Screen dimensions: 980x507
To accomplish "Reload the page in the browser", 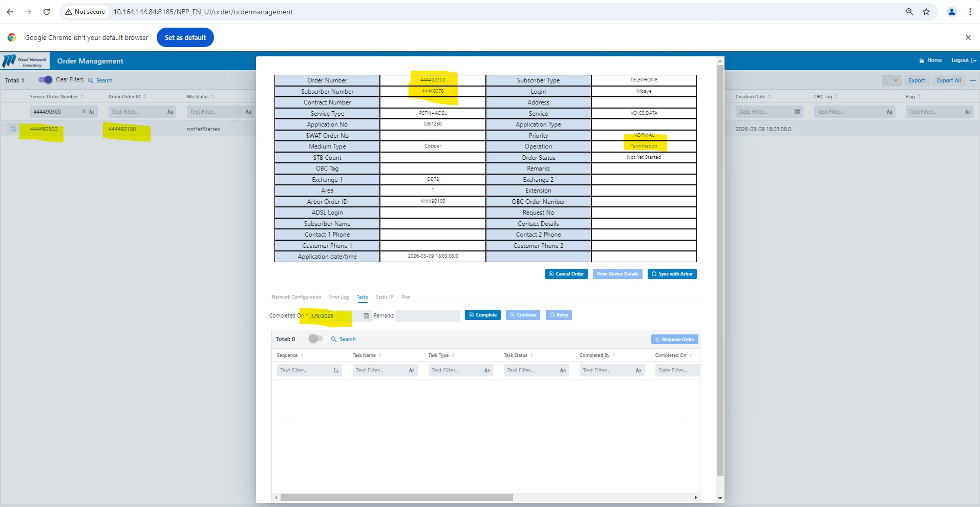I will 47,12.
